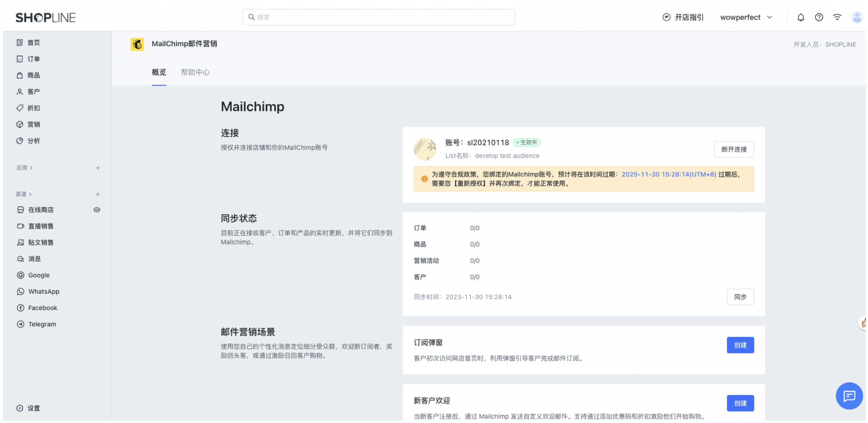Open 商品 in sidebar
The height and width of the screenshot is (423, 868).
pyautogui.click(x=28, y=75)
